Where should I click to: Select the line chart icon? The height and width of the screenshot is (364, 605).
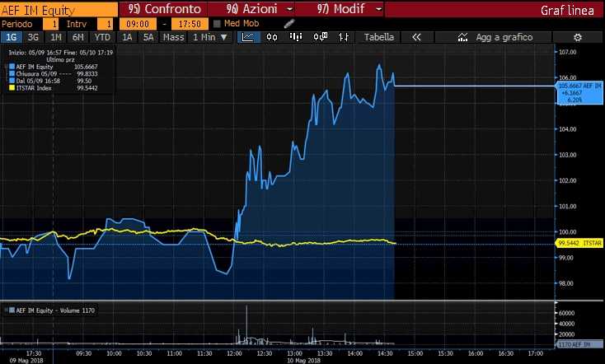tap(247, 37)
